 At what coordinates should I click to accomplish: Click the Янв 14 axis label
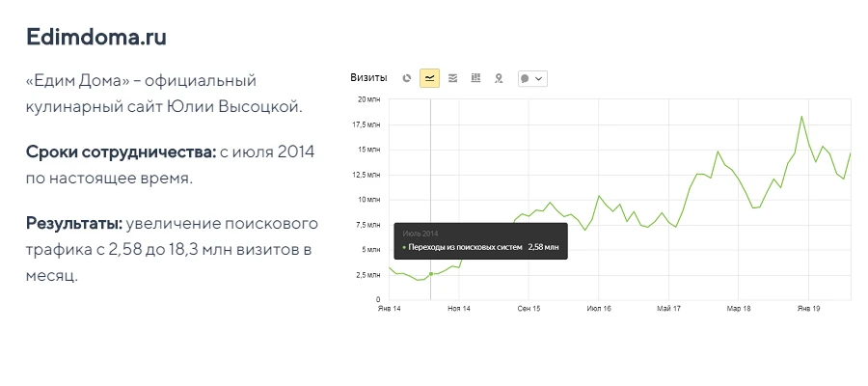389,309
